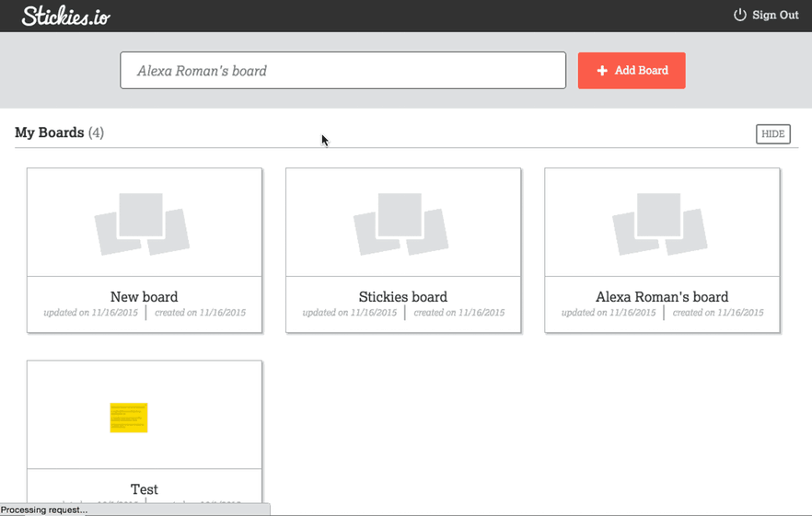Viewport: 812px width, 516px height.
Task: Click the power icon beside Sign Out
Action: pos(739,15)
